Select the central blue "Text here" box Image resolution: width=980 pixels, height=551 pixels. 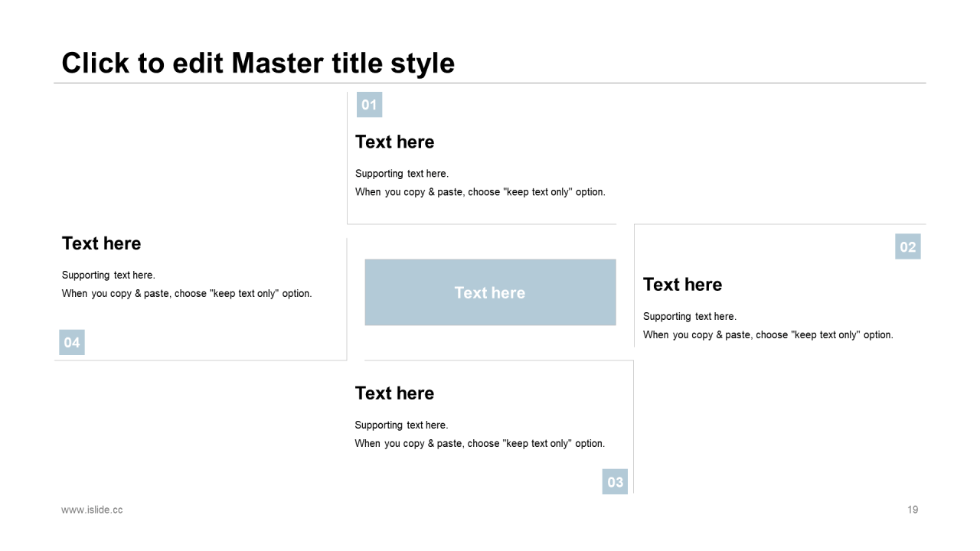(x=490, y=292)
